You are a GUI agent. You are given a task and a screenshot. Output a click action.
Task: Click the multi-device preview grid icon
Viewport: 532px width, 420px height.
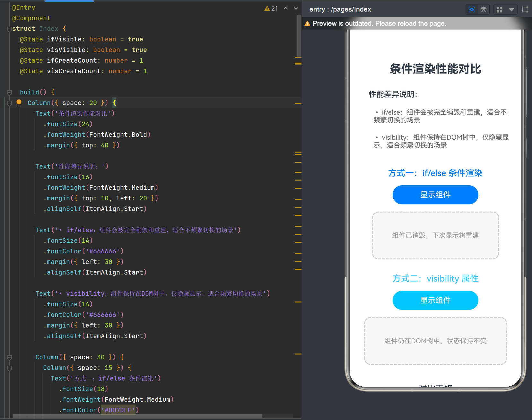500,10
